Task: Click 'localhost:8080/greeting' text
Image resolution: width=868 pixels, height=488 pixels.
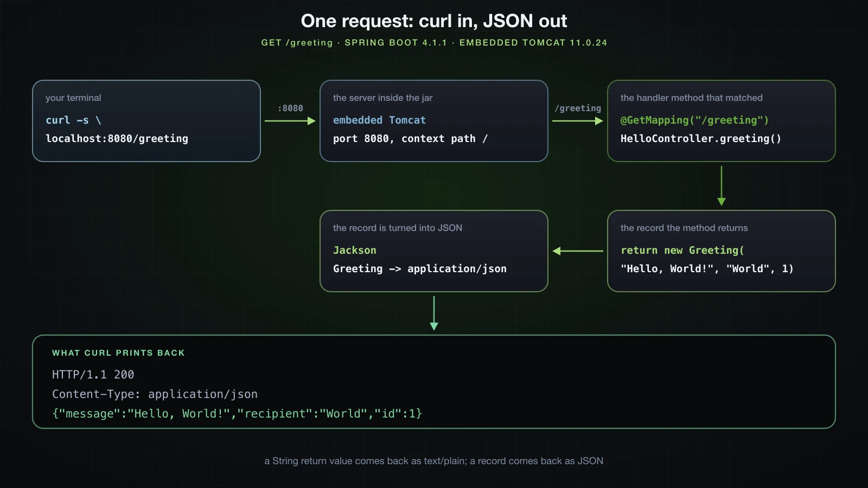Action: [117, 139]
